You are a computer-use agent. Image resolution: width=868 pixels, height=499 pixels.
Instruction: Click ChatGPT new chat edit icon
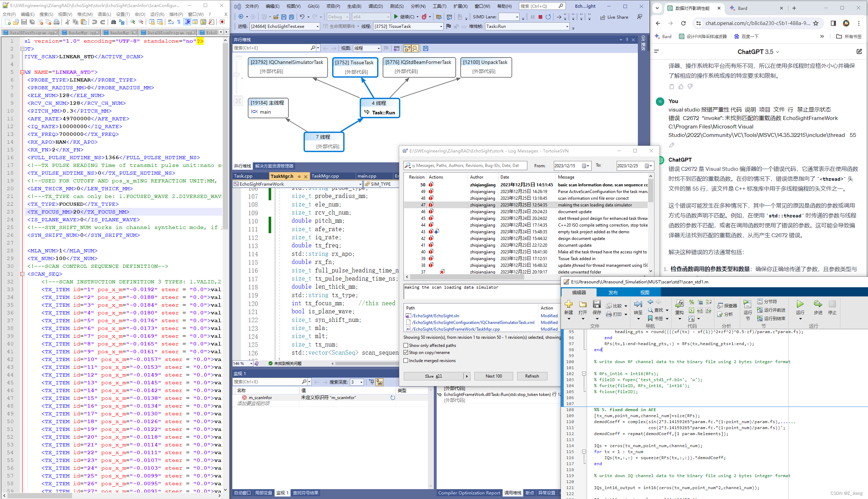coord(859,52)
